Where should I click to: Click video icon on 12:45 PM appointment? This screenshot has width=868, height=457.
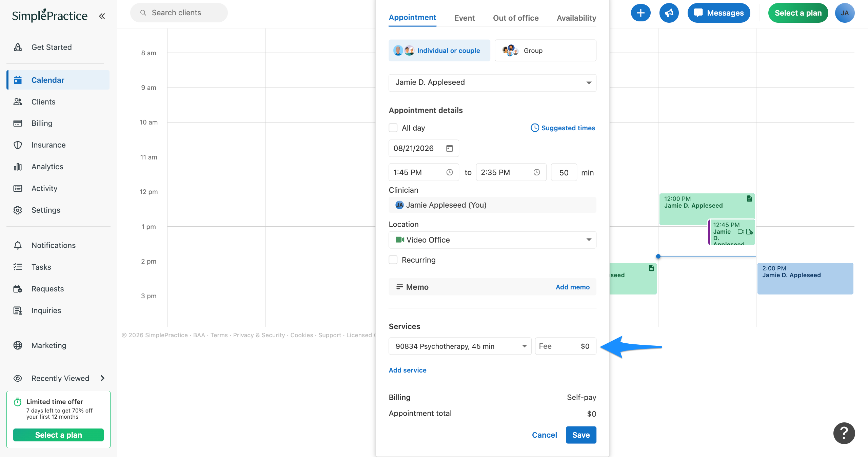tap(741, 232)
